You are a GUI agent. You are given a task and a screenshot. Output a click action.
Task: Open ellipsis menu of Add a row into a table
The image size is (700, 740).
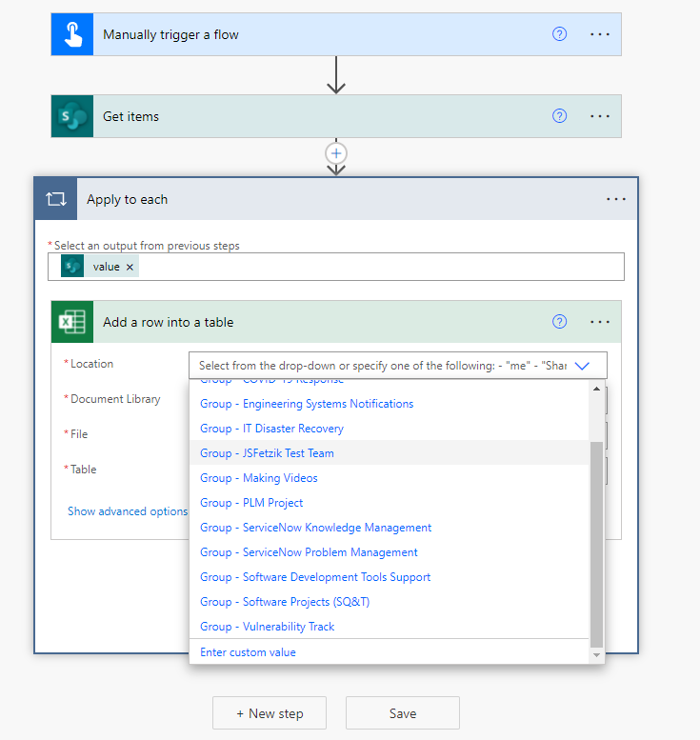pos(599,322)
